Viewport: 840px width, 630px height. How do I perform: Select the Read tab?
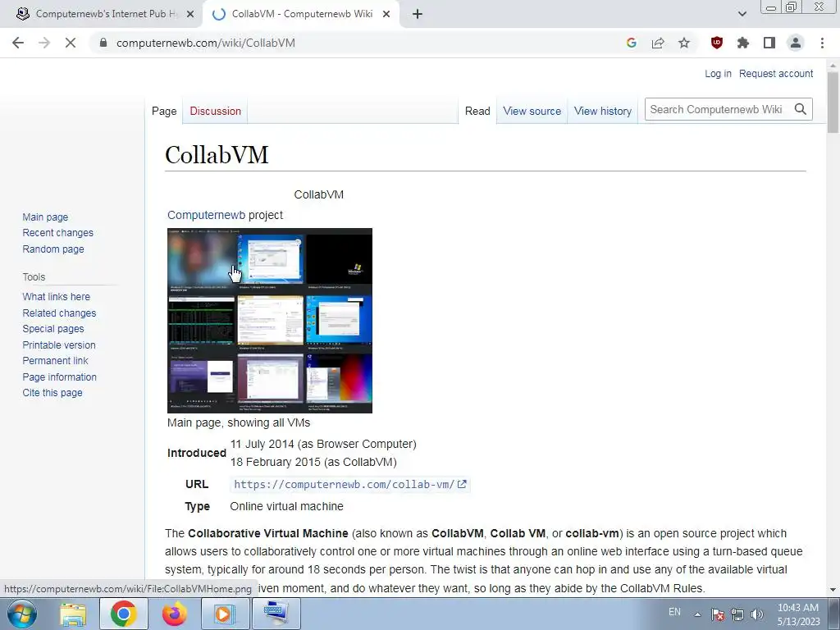pyautogui.click(x=477, y=111)
